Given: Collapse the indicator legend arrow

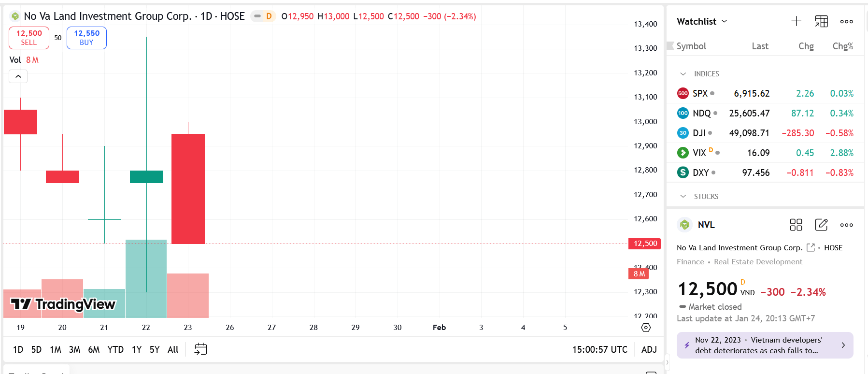Looking at the screenshot, I should [x=18, y=76].
